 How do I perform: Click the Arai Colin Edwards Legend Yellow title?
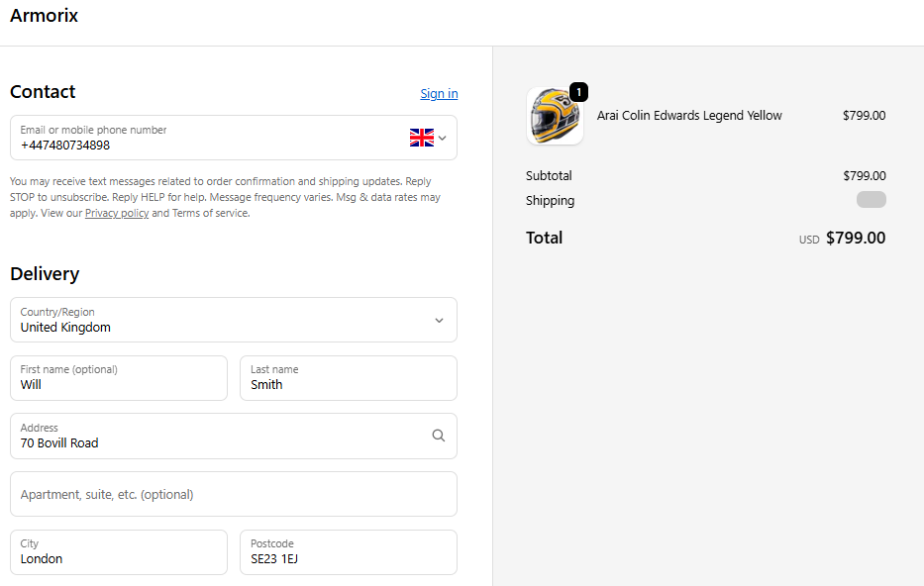pyautogui.click(x=689, y=116)
